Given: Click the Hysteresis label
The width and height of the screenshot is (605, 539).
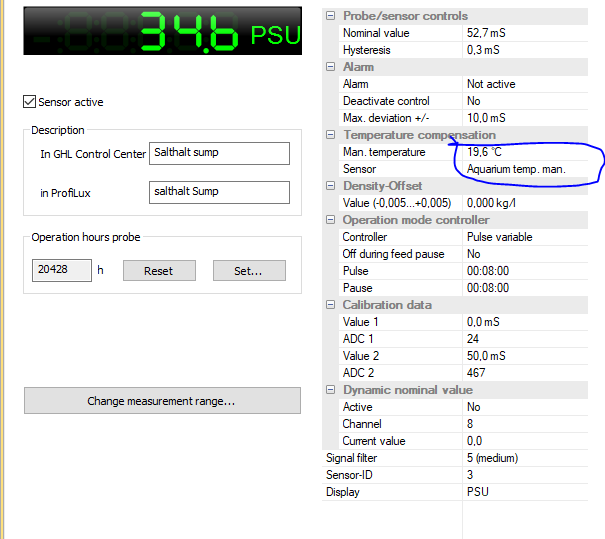Looking at the screenshot, I should pos(367,50).
